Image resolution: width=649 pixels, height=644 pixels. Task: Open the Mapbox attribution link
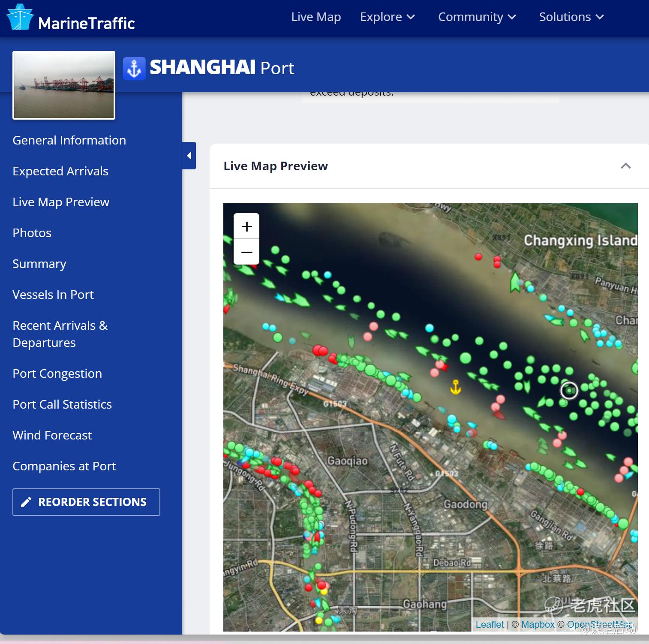pos(538,624)
